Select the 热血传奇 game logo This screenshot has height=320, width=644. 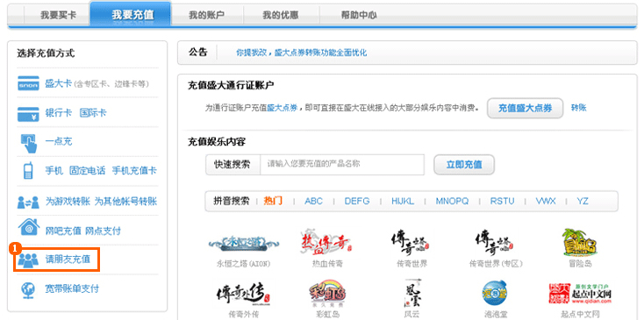[327, 242]
